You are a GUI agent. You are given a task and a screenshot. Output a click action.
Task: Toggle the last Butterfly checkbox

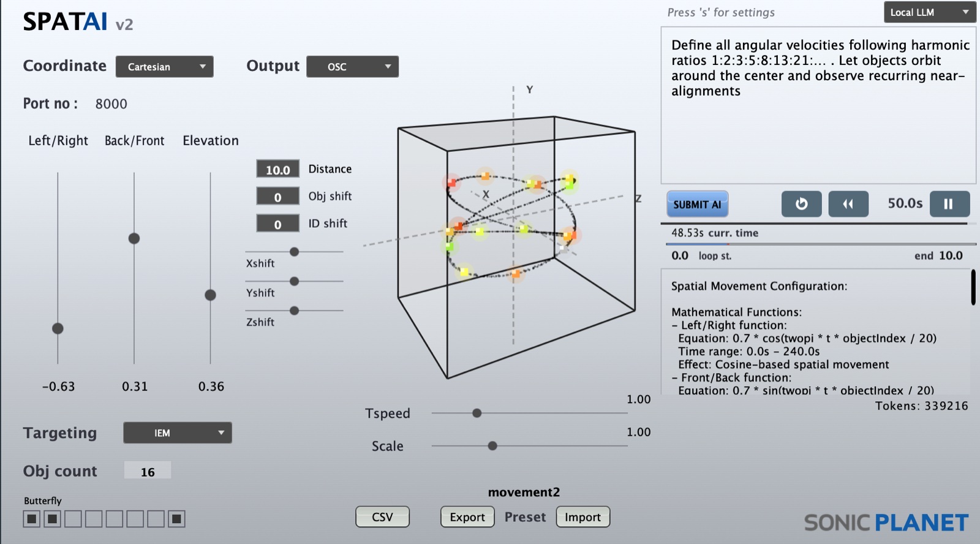tap(176, 519)
